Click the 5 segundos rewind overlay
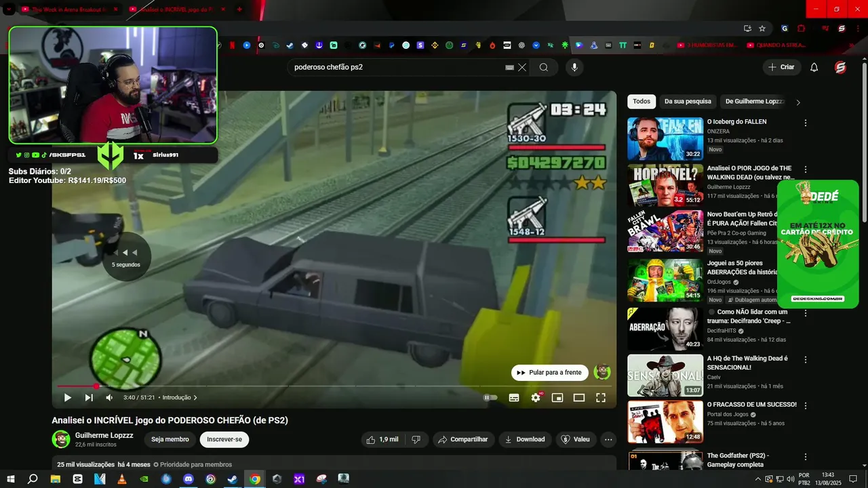 126,256
